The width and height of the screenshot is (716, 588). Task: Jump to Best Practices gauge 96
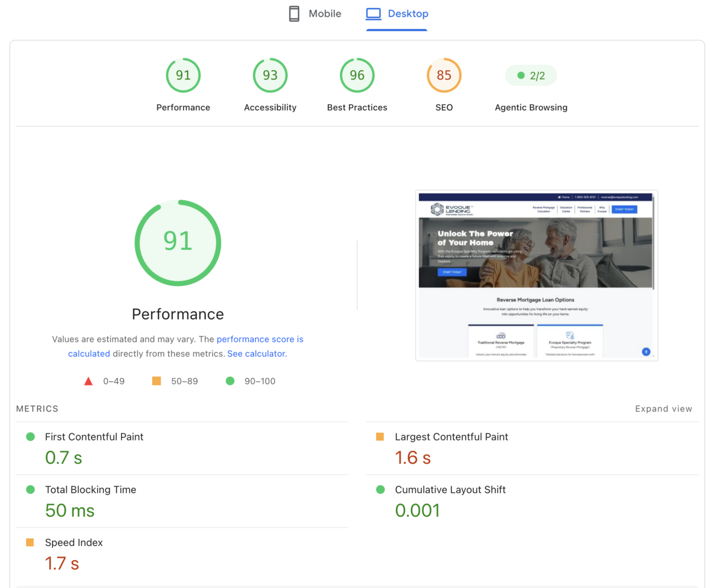tap(357, 75)
